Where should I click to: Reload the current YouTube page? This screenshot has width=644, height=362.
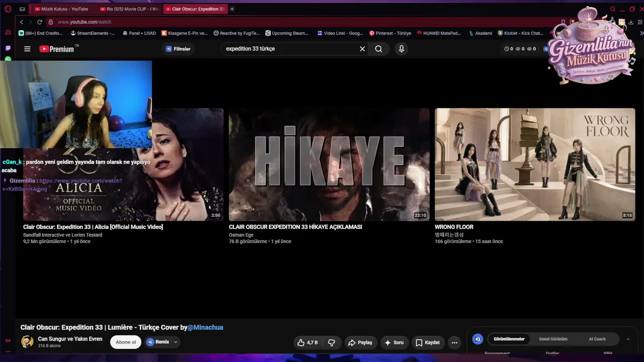pos(39,22)
